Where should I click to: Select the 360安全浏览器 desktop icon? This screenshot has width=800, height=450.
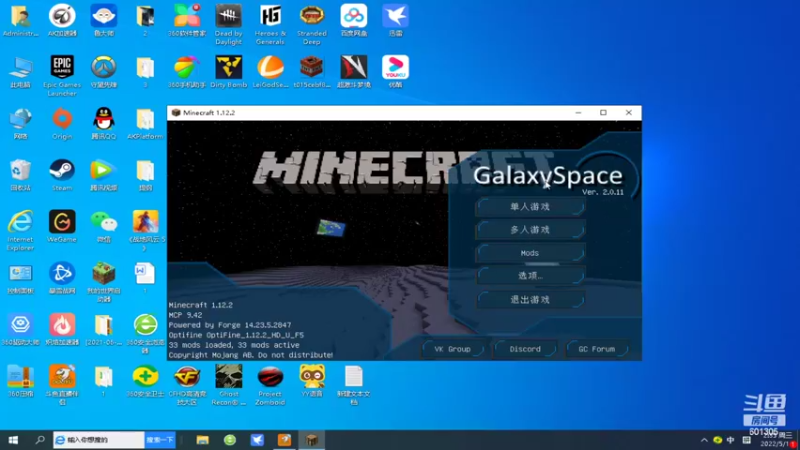(x=145, y=334)
